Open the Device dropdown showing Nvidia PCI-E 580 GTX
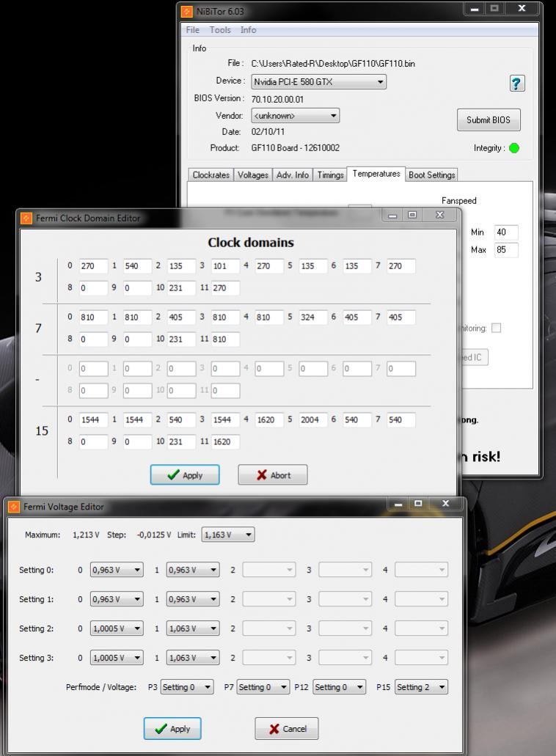The image size is (556, 756). coord(319,82)
